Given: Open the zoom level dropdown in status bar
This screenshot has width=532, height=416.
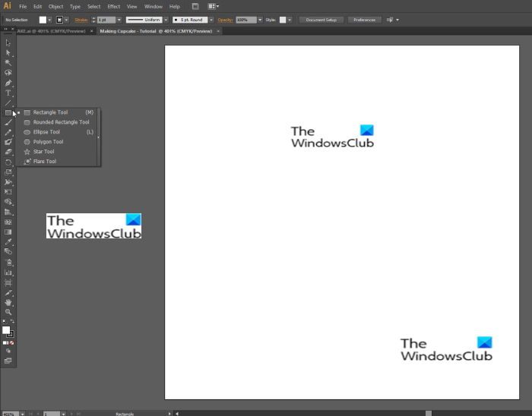Looking at the screenshot, I should click(x=22, y=414).
